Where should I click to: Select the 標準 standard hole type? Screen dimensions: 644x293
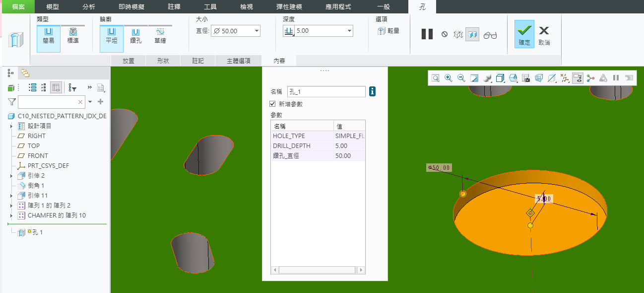click(x=73, y=35)
